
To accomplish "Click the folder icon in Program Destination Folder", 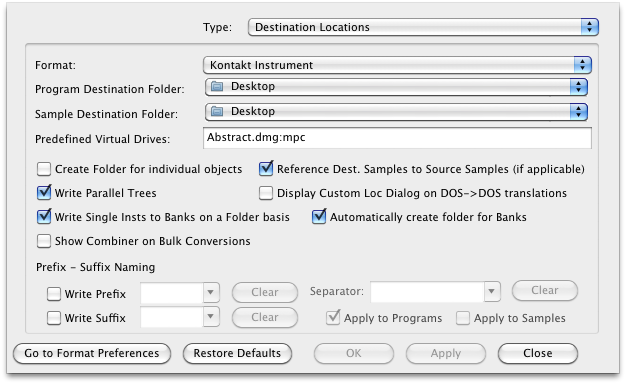I will coord(217,86).
